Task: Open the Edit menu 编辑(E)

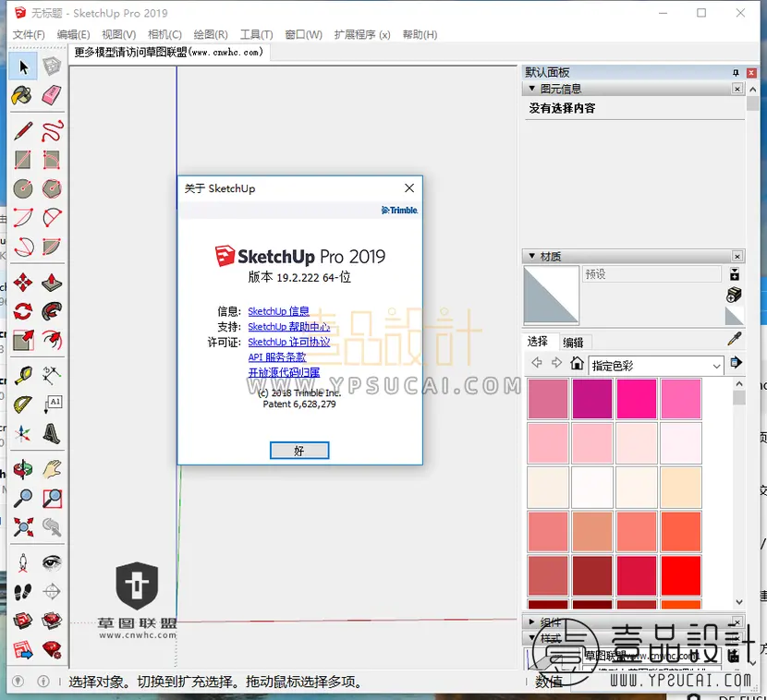Action: [73, 35]
